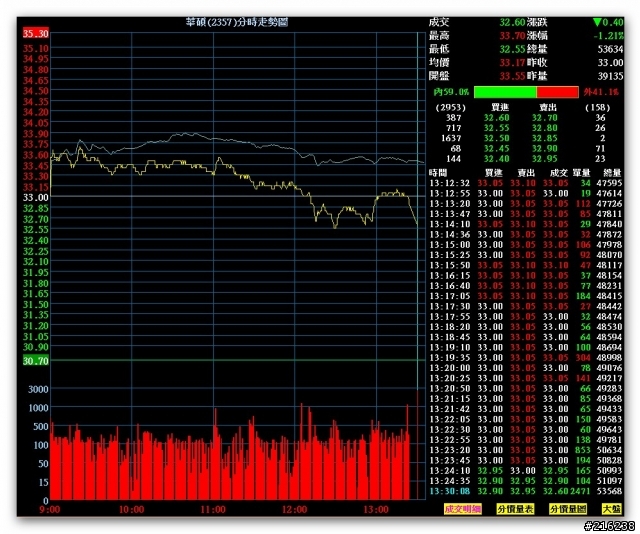
Task: Select the 大盤 tab
Action: tap(611, 509)
